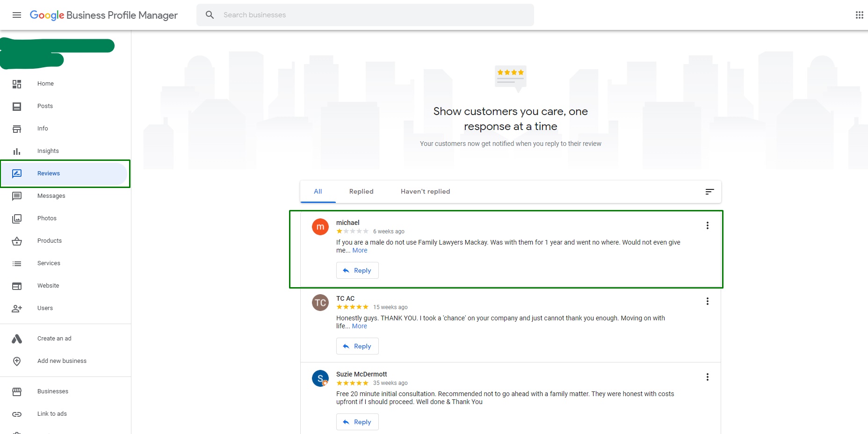Viewport: 868px width, 434px height.
Task: Open options menu for michael's review
Action: [707, 225]
